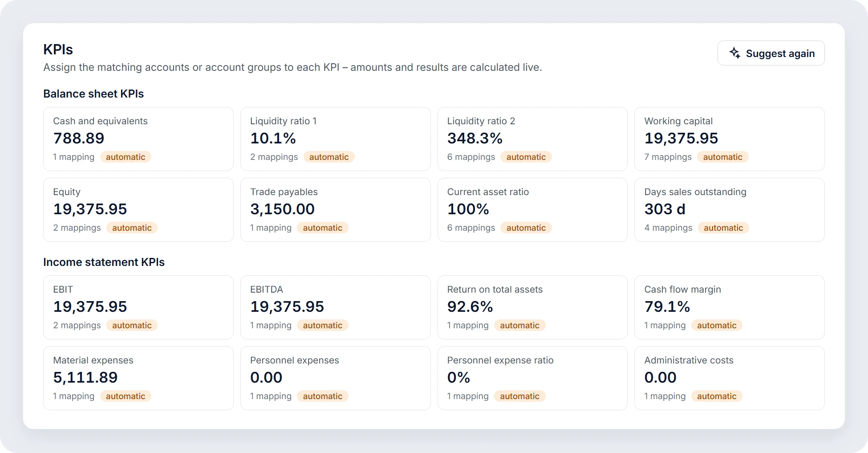The height and width of the screenshot is (453, 868).
Task: Click the automatic badge on Days sales outstanding
Action: [723, 228]
